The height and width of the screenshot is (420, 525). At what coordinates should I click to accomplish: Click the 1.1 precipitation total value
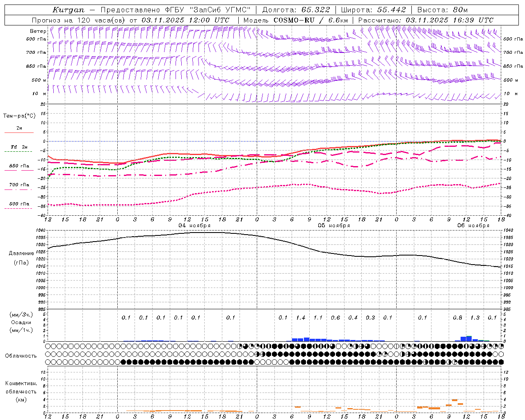coord(318,317)
